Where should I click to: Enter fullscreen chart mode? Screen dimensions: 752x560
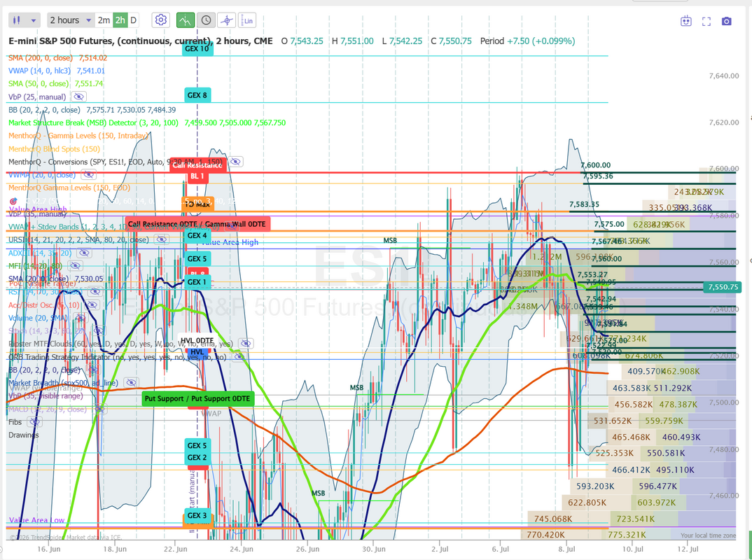pyautogui.click(x=706, y=21)
